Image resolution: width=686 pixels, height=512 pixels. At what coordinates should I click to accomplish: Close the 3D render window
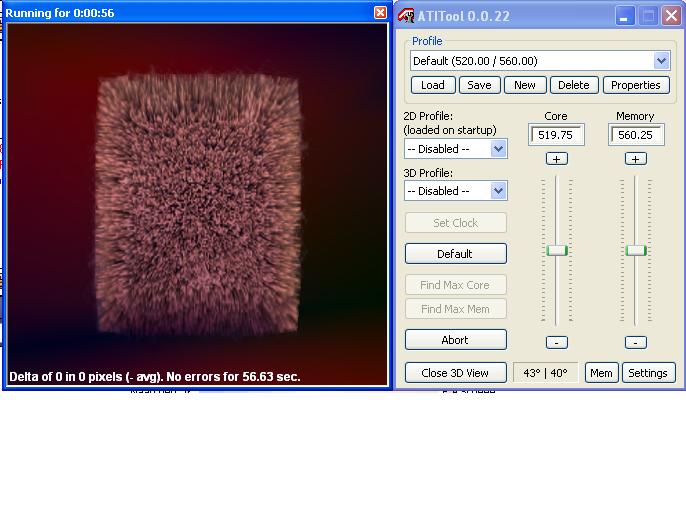coord(380,13)
